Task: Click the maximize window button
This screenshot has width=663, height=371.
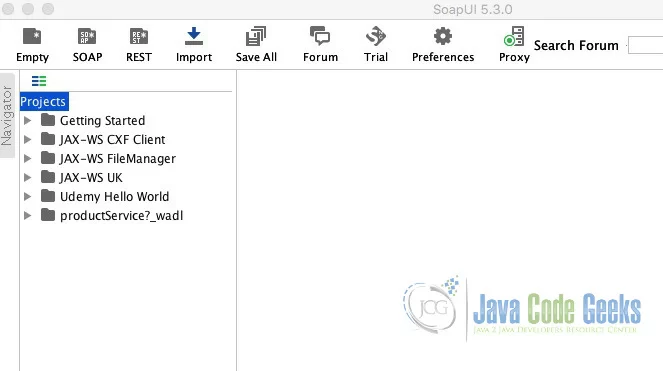Action: coord(48,9)
